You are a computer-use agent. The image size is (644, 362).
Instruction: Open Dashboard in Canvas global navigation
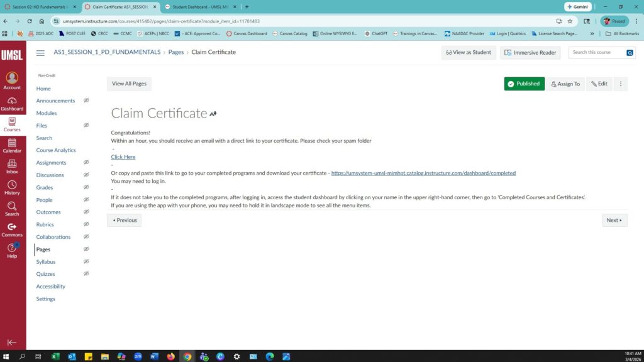(x=12, y=104)
